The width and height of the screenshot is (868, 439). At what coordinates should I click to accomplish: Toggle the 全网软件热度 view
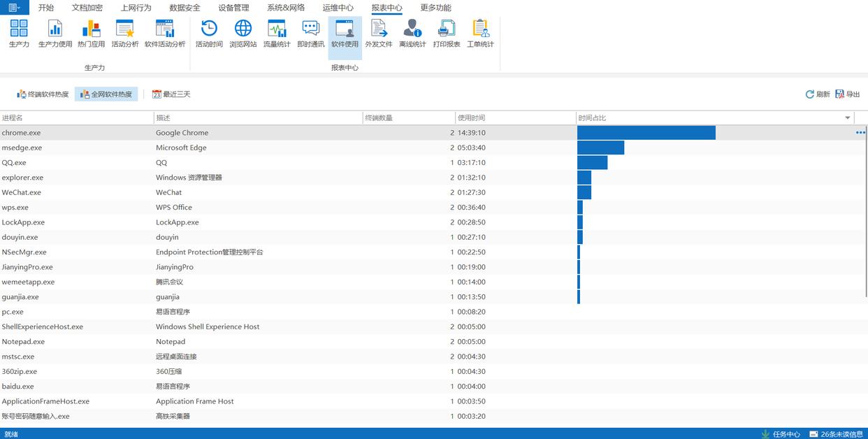tap(106, 94)
